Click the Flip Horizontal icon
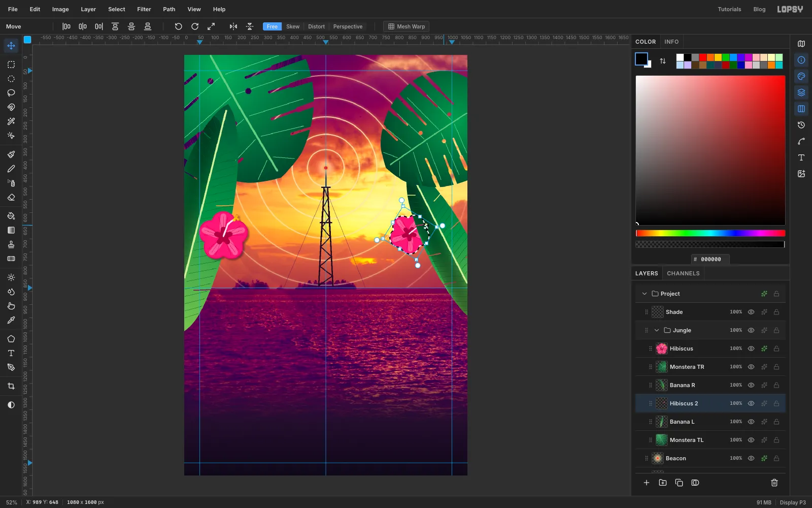The image size is (812, 508). pyautogui.click(x=233, y=26)
